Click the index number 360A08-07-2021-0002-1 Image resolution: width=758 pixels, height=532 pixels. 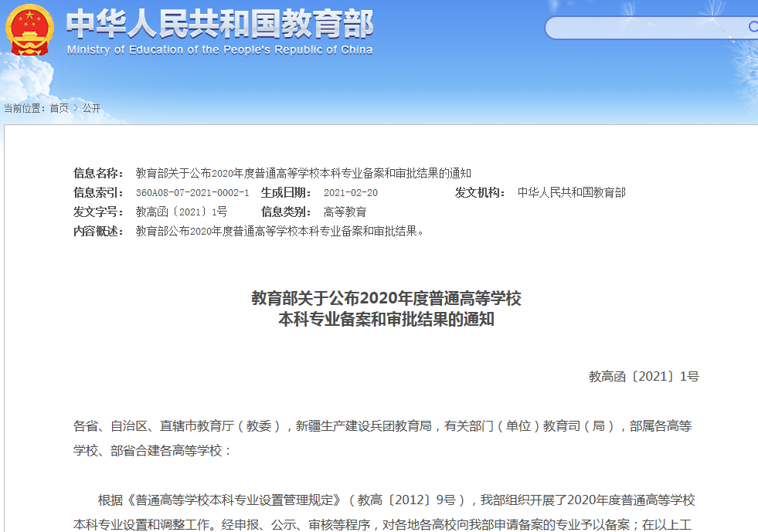tap(192, 193)
